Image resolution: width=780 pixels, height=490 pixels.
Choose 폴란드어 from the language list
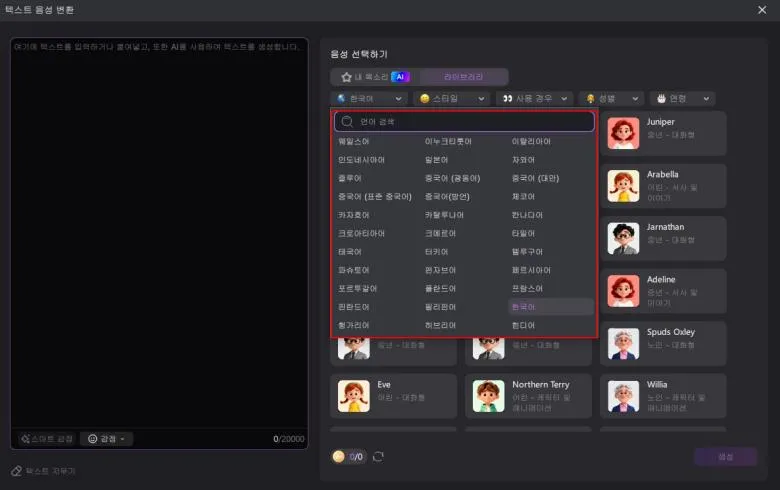point(440,289)
